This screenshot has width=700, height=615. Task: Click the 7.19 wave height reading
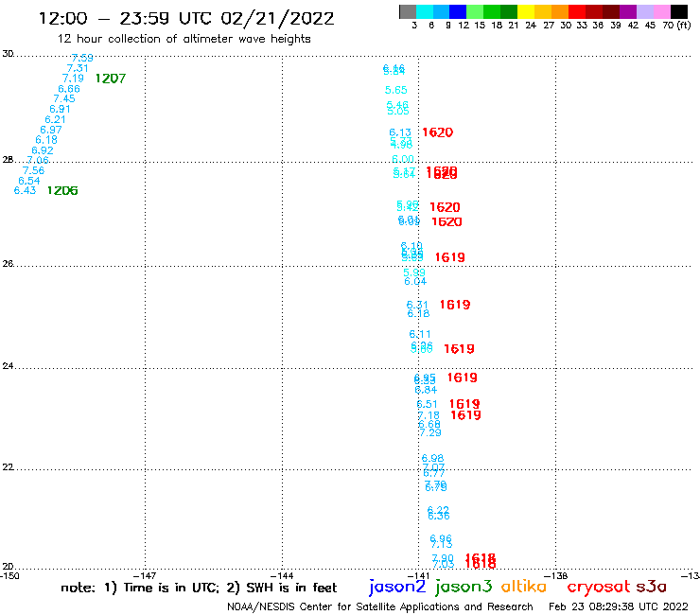click(73, 79)
